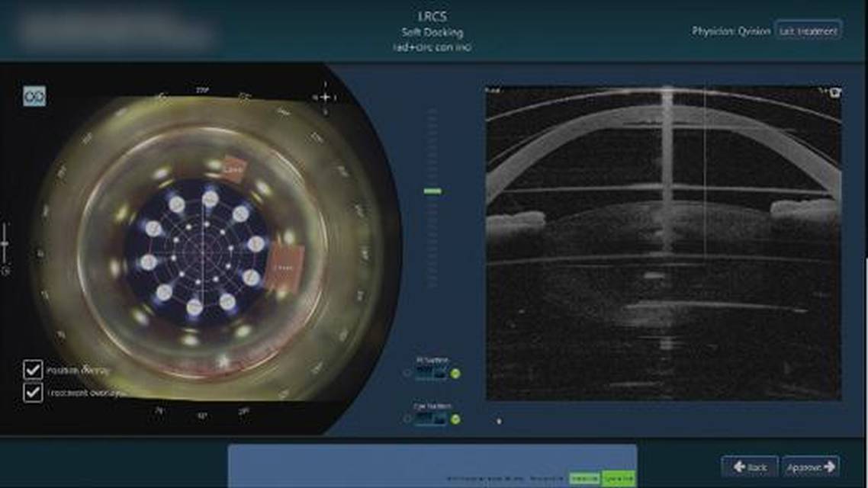Click the LRCS title at top
Viewport: 868px width, 488px height.
(x=432, y=17)
